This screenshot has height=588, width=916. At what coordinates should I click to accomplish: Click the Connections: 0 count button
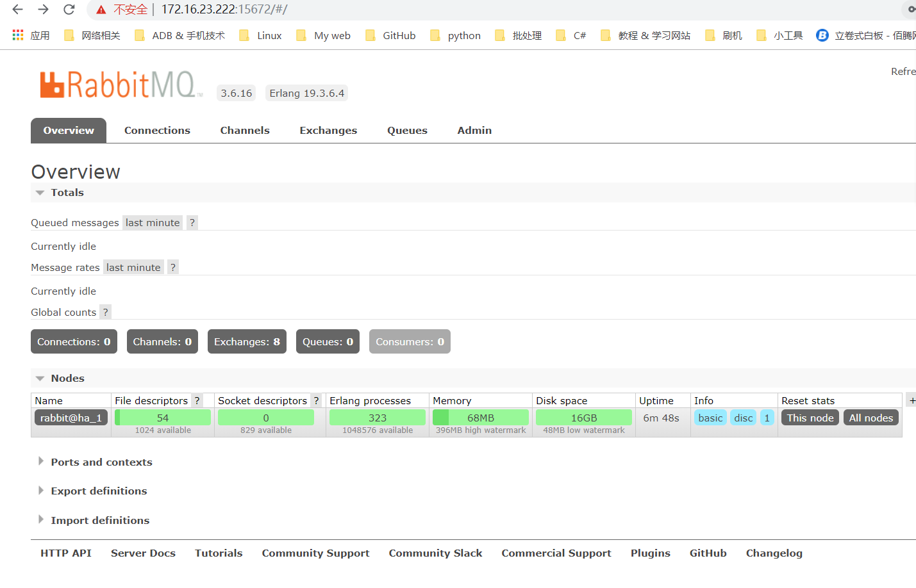(74, 341)
